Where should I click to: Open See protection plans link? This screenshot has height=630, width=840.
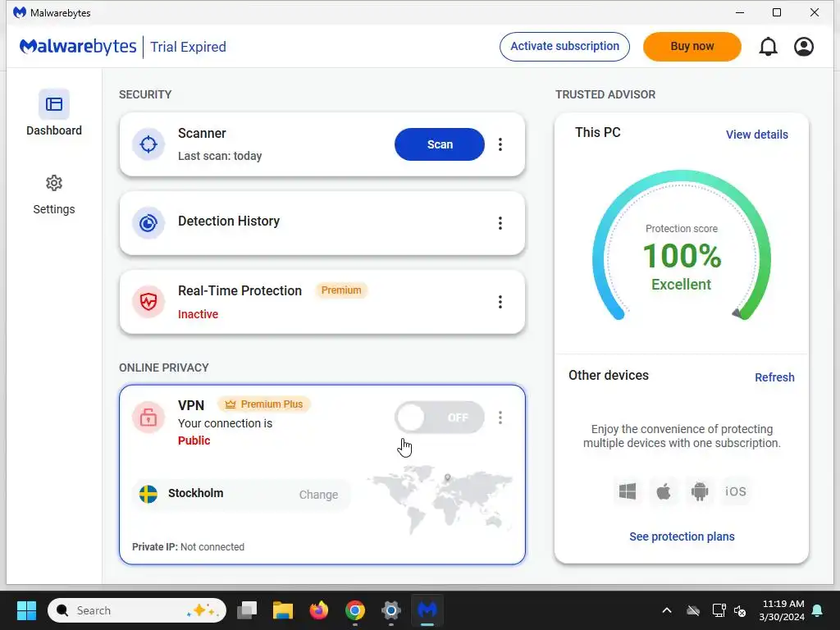coord(682,536)
